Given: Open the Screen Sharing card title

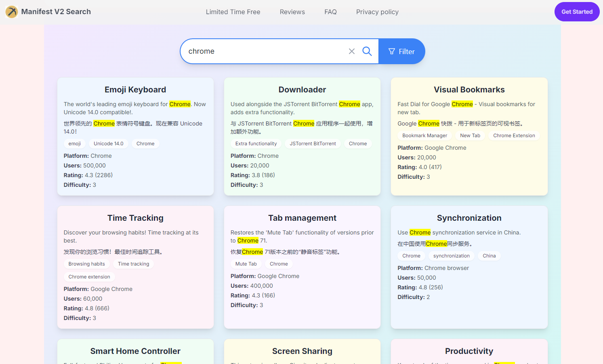Looking at the screenshot, I should click(x=302, y=351).
